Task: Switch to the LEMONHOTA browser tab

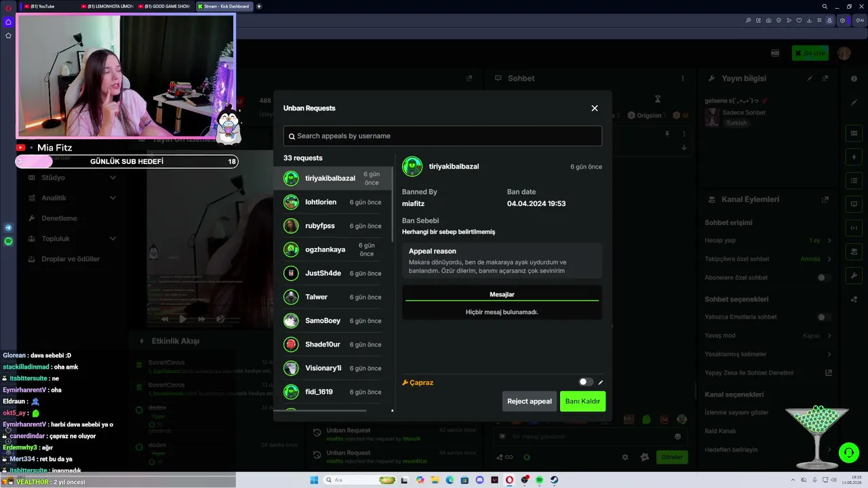Action: click(108, 6)
